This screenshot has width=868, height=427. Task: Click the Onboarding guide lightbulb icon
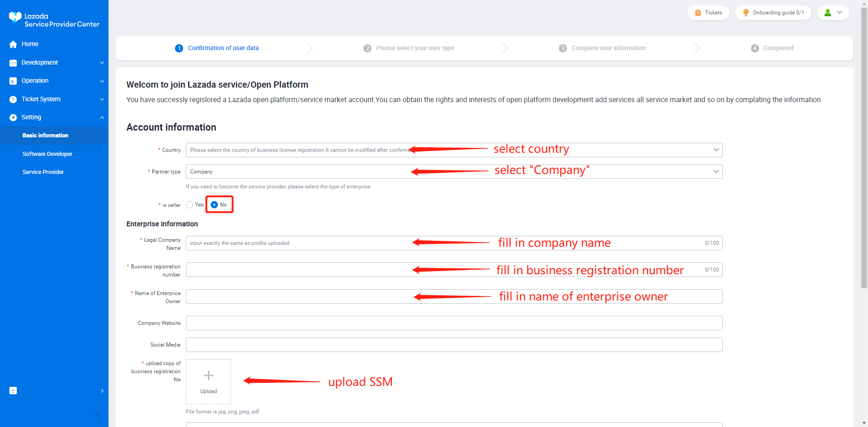click(746, 13)
